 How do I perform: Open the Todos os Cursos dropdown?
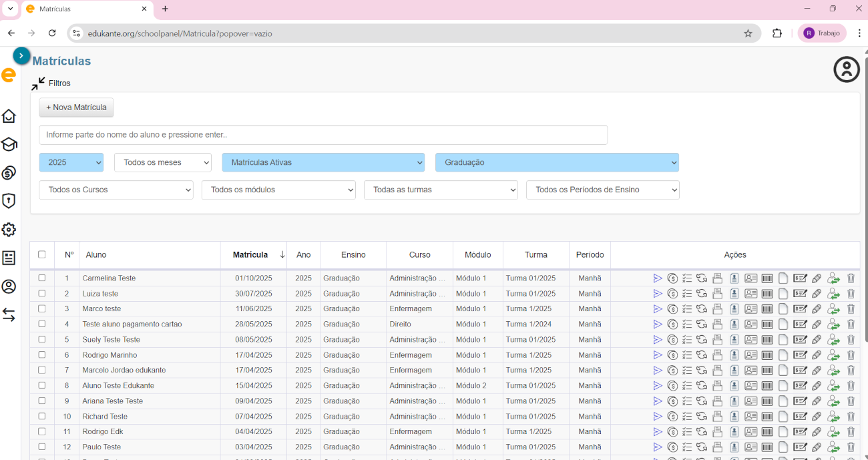116,190
